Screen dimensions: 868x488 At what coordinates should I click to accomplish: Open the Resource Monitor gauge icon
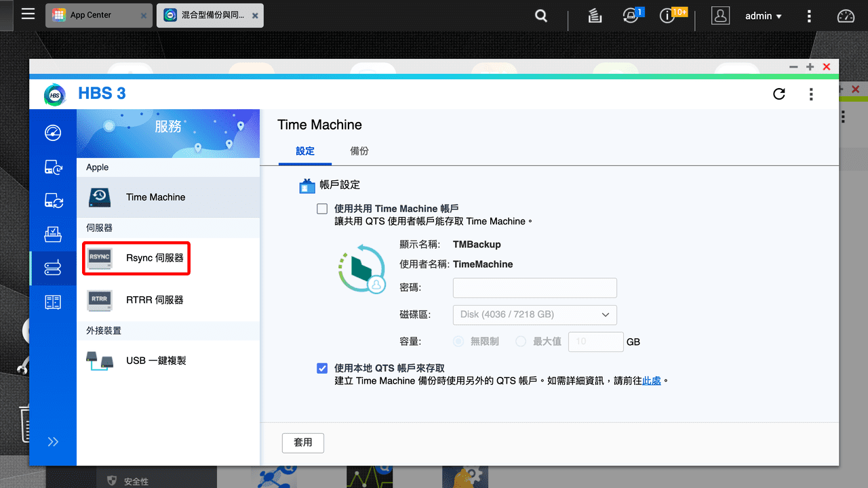[x=846, y=15]
